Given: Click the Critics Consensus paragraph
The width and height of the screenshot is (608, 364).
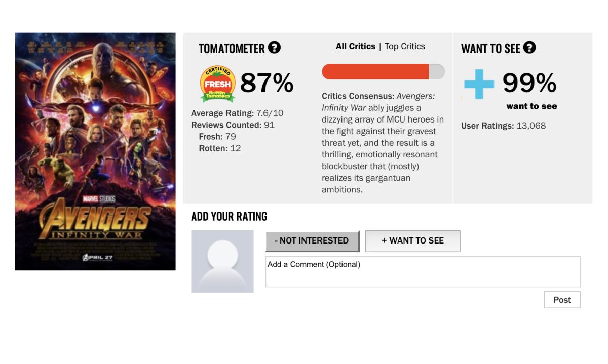Looking at the screenshot, I should (x=383, y=143).
